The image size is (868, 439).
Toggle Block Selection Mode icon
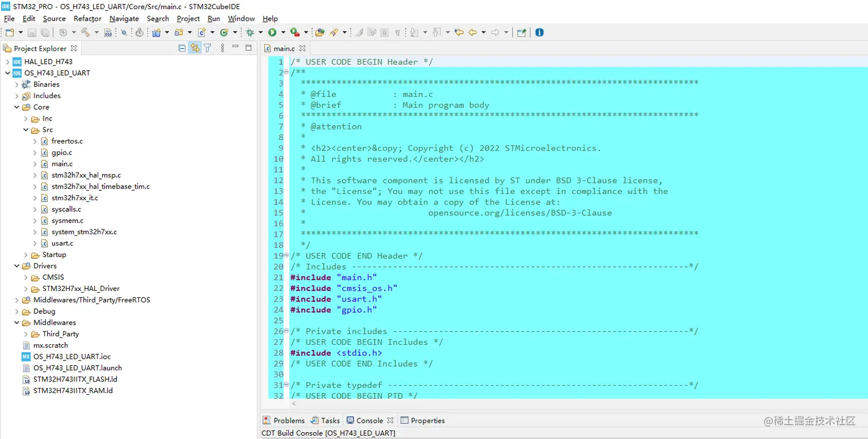(385, 33)
